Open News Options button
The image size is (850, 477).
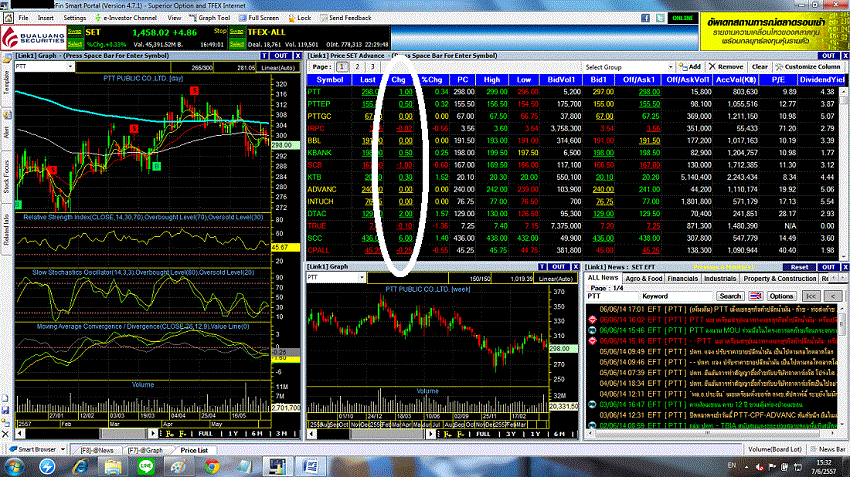[781, 296]
